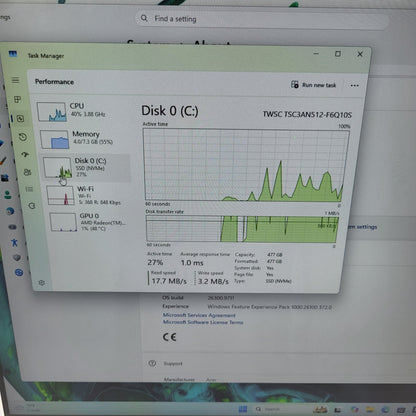Click the disk Active time graph
The image size is (416, 416).
click(x=246, y=165)
